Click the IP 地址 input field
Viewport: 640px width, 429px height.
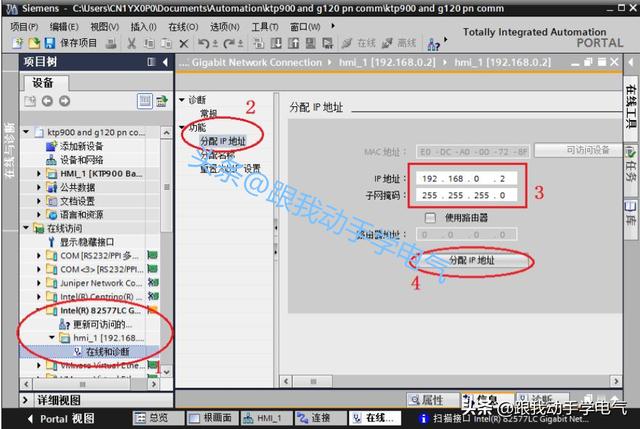click(x=466, y=179)
